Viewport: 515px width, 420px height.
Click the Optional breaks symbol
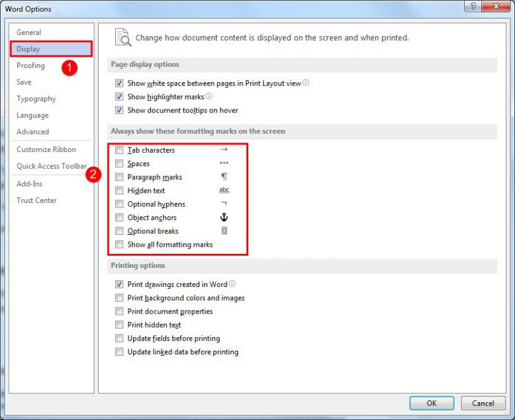pos(223,230)
